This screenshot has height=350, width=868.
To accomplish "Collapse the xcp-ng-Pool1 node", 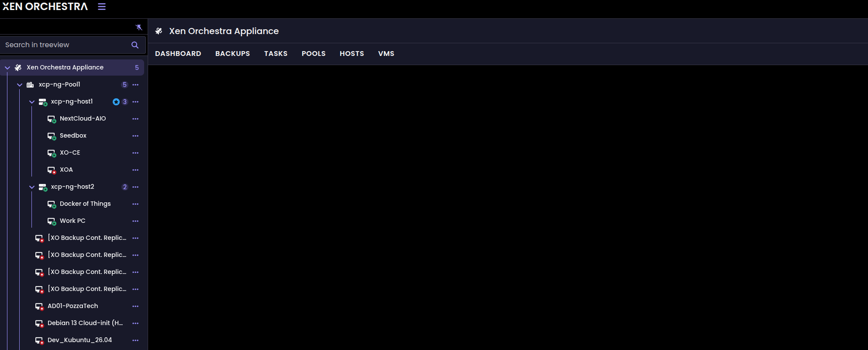I will click(20, 85).
